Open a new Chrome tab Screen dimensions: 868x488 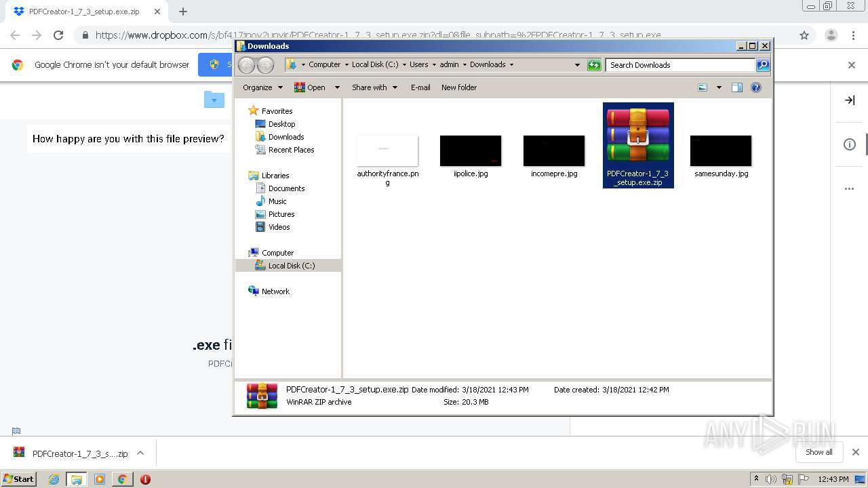pos(183,12)
